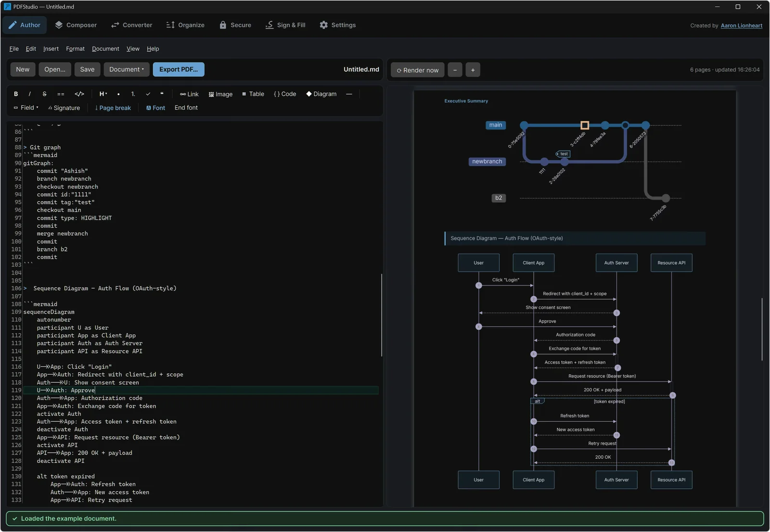The width and height of the screenshot is (770, 532).
Task: Open Aaron Lionheart's link
Action: [741, 25]
